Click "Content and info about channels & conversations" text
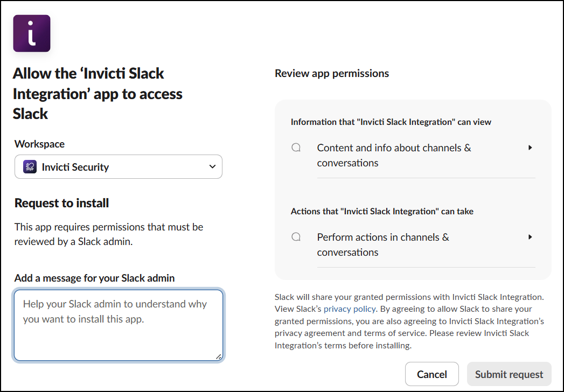The image size is (564, 392). pyautogui.click(x=394, y=155)
